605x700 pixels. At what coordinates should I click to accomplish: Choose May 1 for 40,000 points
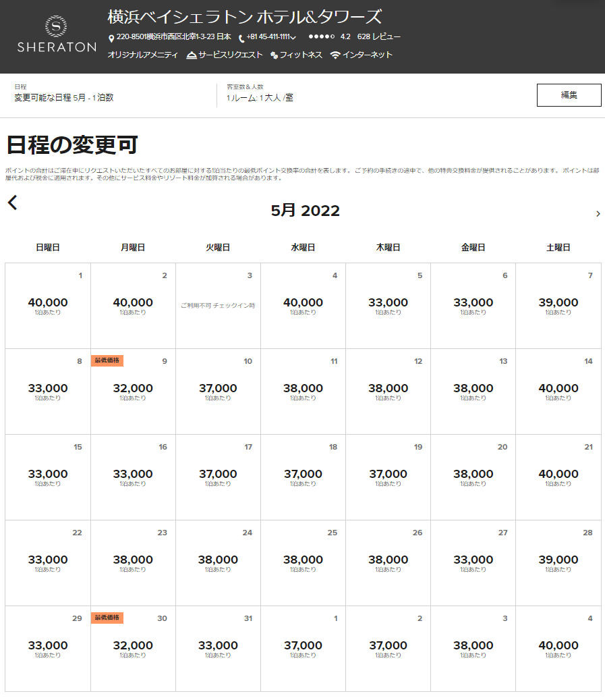click(x=48, y=305)
